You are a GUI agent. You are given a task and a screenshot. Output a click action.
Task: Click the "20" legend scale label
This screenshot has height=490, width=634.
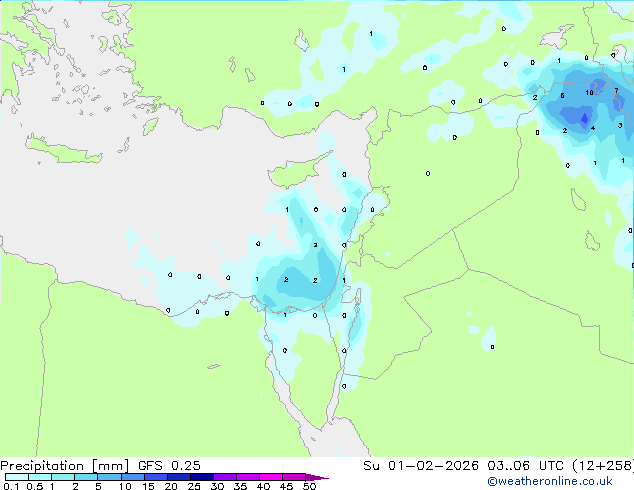(x=171, y=486)
